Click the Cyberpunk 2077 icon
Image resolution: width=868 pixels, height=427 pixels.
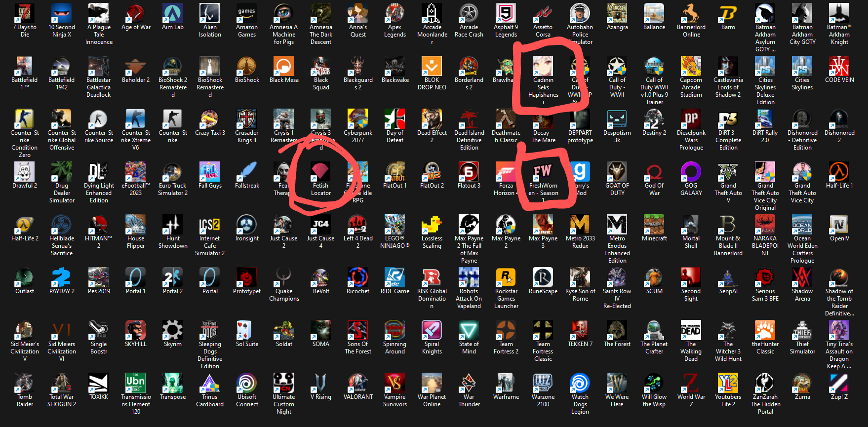358,118
